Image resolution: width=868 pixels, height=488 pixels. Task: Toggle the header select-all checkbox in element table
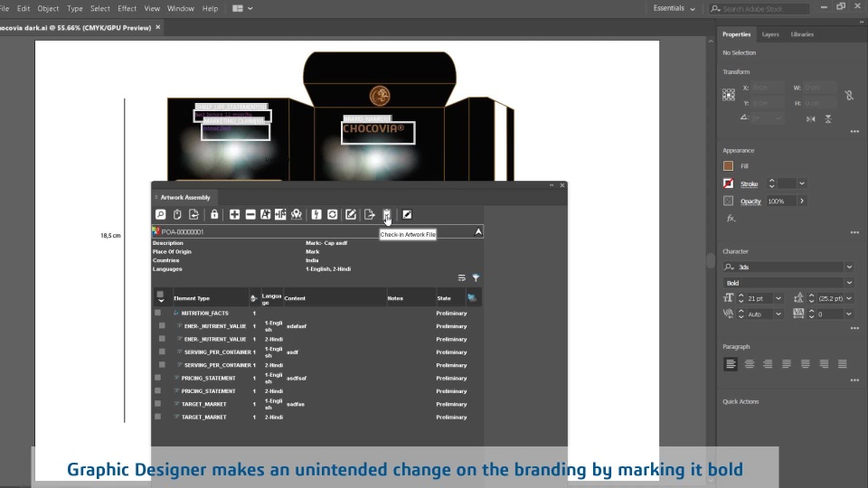160,295
